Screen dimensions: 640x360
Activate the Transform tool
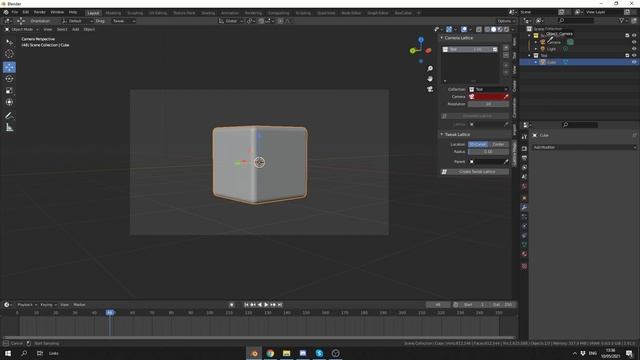tap(9, 102)
